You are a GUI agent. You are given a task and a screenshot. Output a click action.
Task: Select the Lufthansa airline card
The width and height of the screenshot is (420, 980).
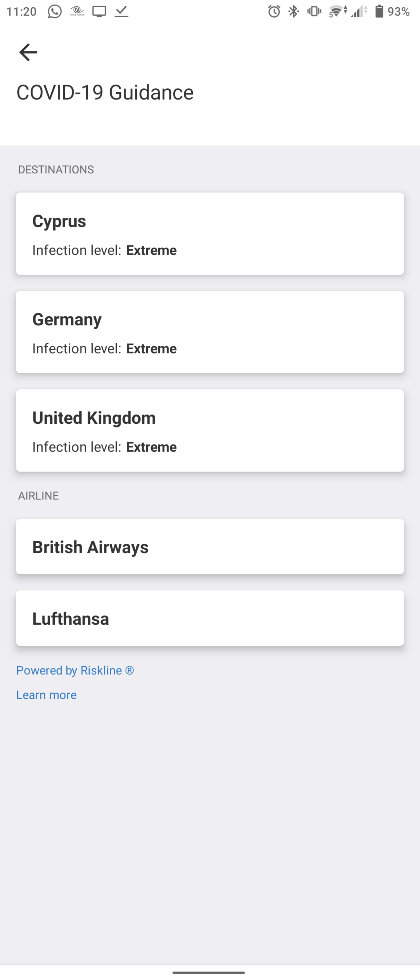(210, 618)
